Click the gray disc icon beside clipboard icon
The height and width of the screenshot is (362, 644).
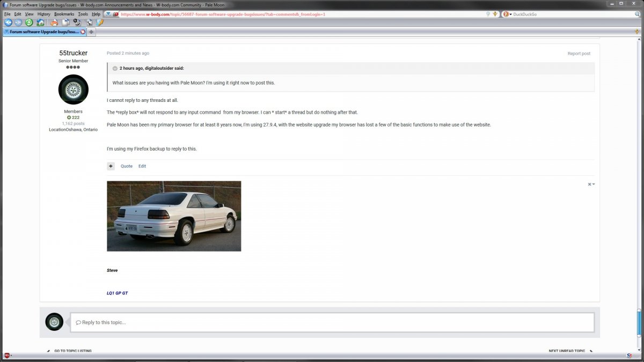pyautogui.click(x=77, y=23)
